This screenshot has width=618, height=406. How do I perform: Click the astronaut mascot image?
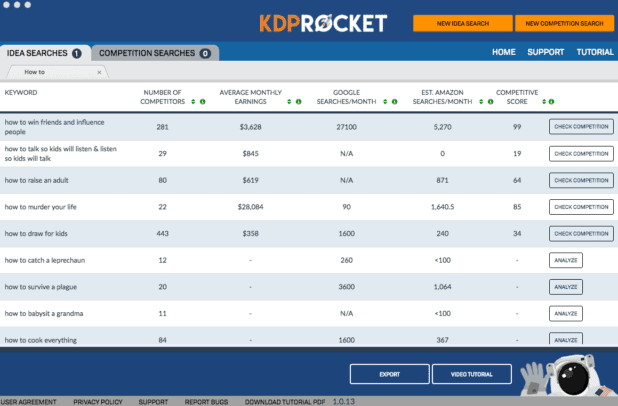[x=567, y=374]
